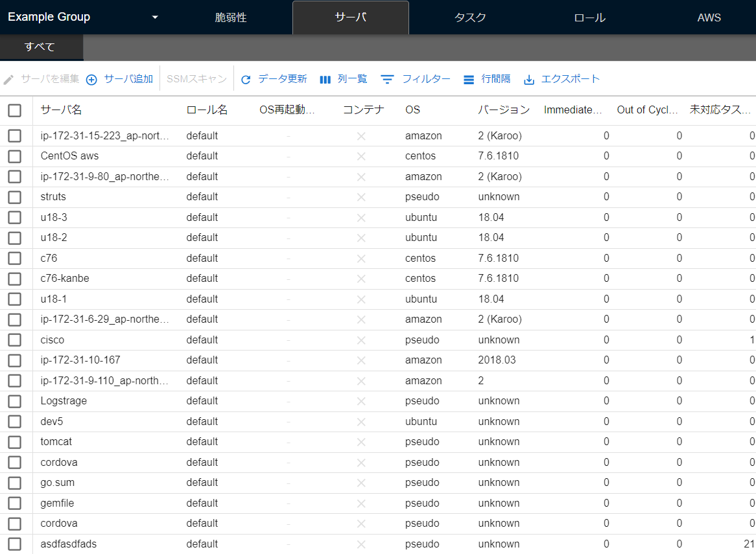The width and height of the screenshot is (756, 554).
Task: Click server name ip-172-31-15-223_ap-nort…
Action: pos(104,136)
